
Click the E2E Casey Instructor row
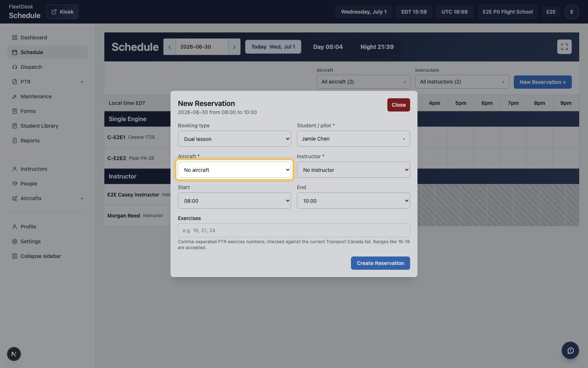point(137,195)
